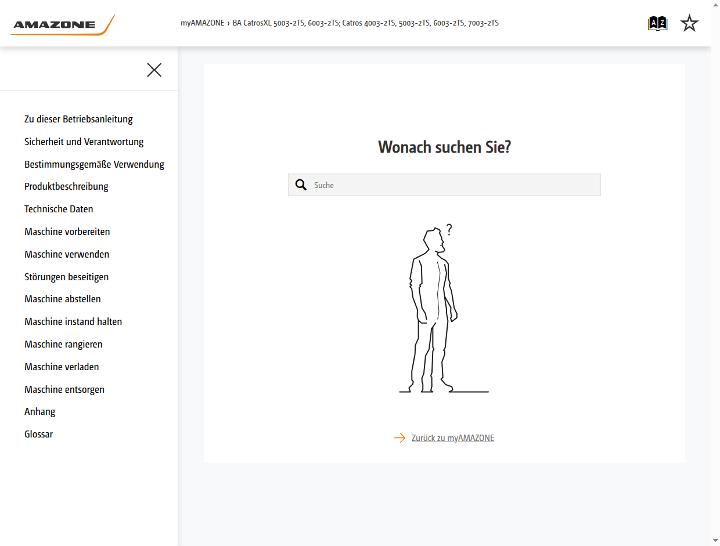Image resolution: width=720 pixels, height=546 pixels.
Task: Select Bestimmungsgemäße Verwendung in sidebar
Action: click(94, 164)
